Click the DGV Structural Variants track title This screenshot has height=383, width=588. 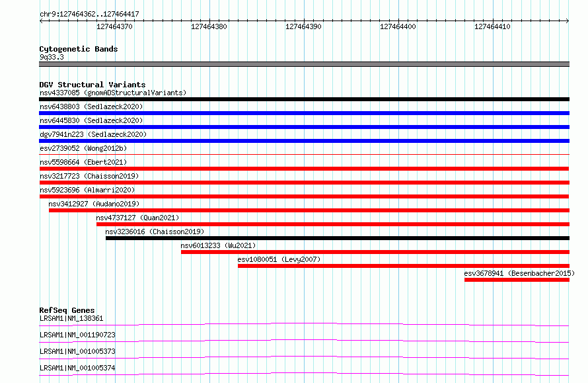[x=92, y=85]
